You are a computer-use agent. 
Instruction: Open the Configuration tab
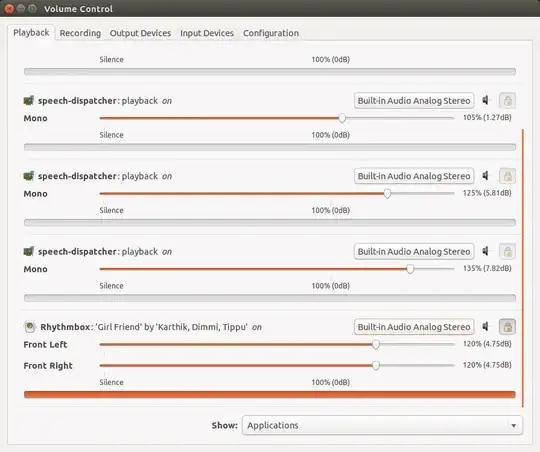coord(271,33)
